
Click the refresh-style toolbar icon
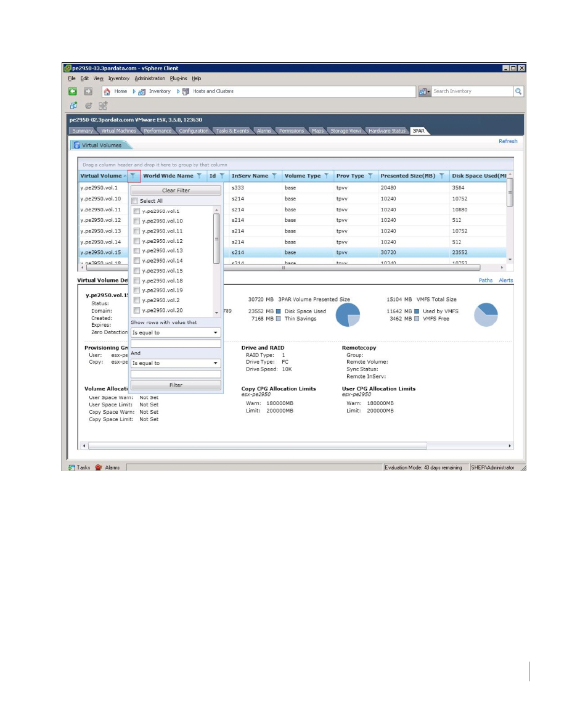(x=89, y=106)
